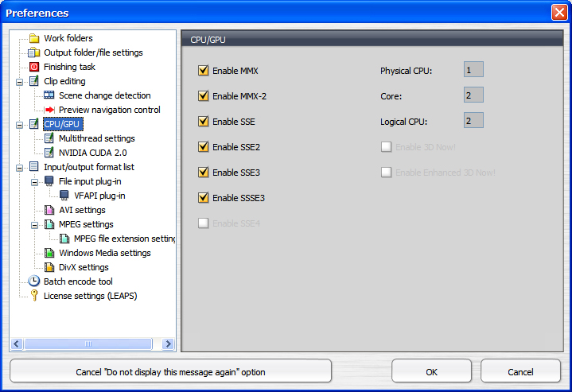Click the MPEG settings file icon
This screenshot has width=572, height=392.
[x=49, y=224]
